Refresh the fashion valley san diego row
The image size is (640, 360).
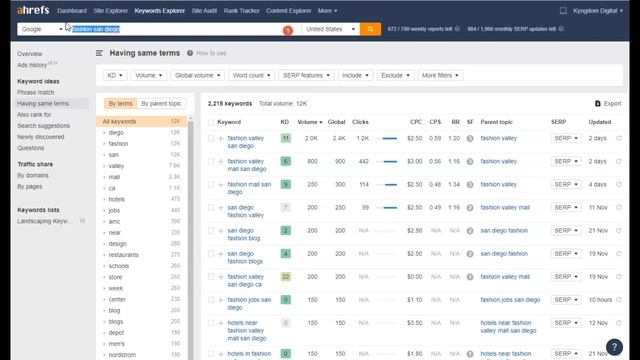[x=619, y=138]
